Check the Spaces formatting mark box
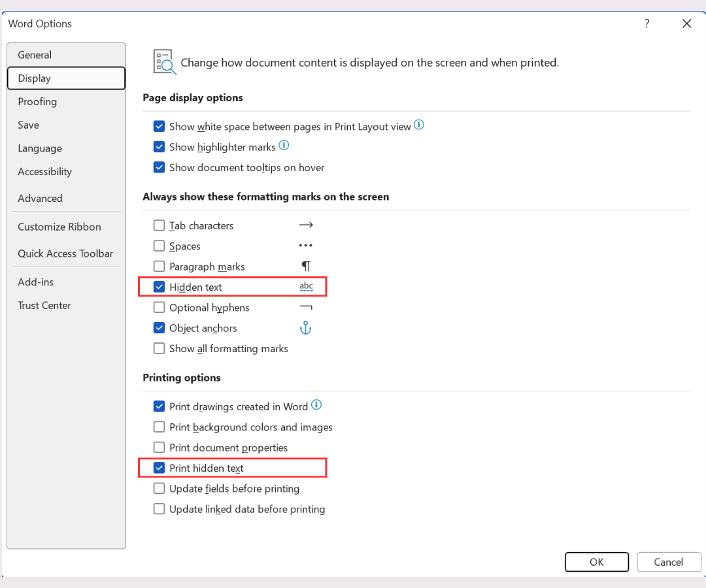 click(159, 246)
